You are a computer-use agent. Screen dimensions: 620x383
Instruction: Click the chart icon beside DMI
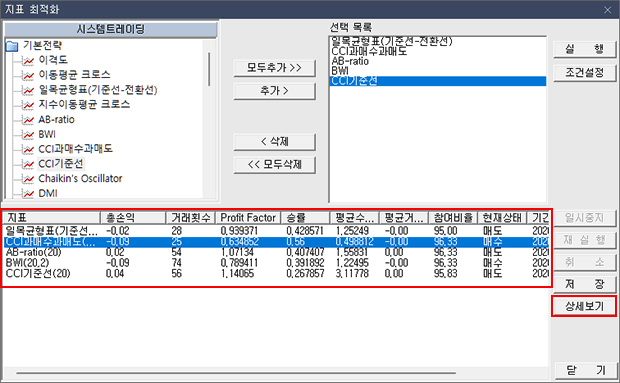click(x=28, y=194)
